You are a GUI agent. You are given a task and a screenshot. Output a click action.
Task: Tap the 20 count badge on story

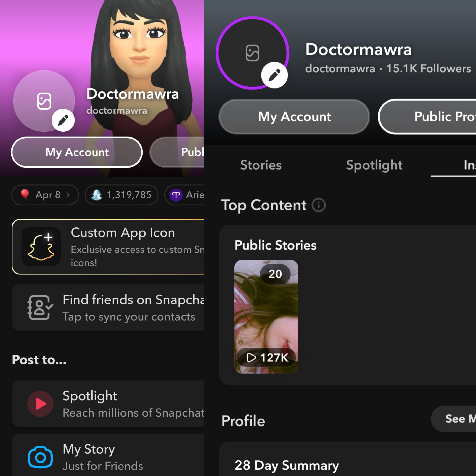pyautogui.click(x=275, y=274)
